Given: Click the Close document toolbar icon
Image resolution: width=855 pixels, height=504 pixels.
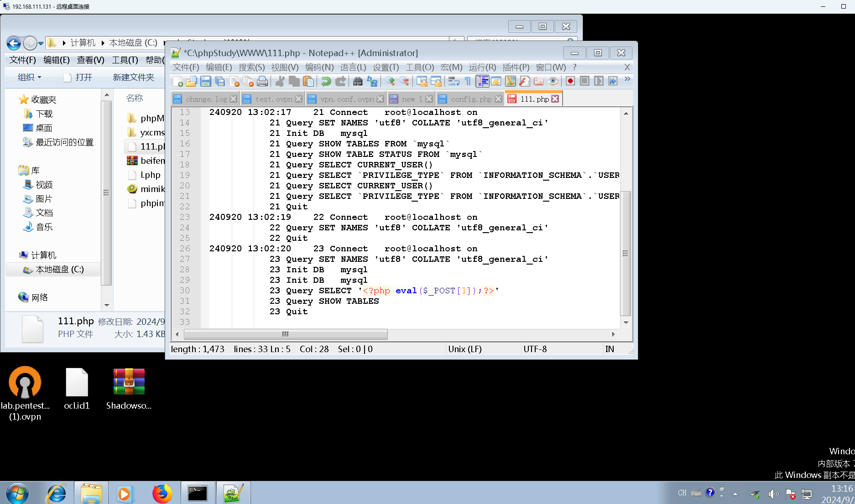Looking at the screenshot, I should pyautogui.click(x=235, y=81).
